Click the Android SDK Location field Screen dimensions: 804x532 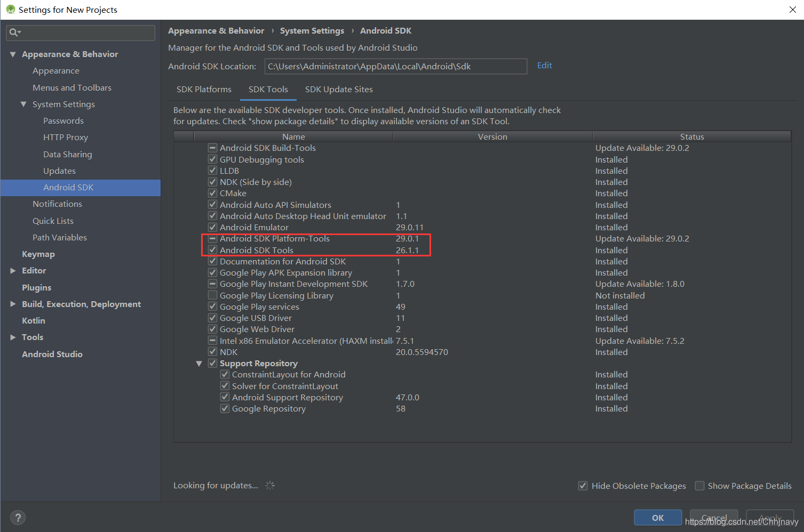coord(396,66)
